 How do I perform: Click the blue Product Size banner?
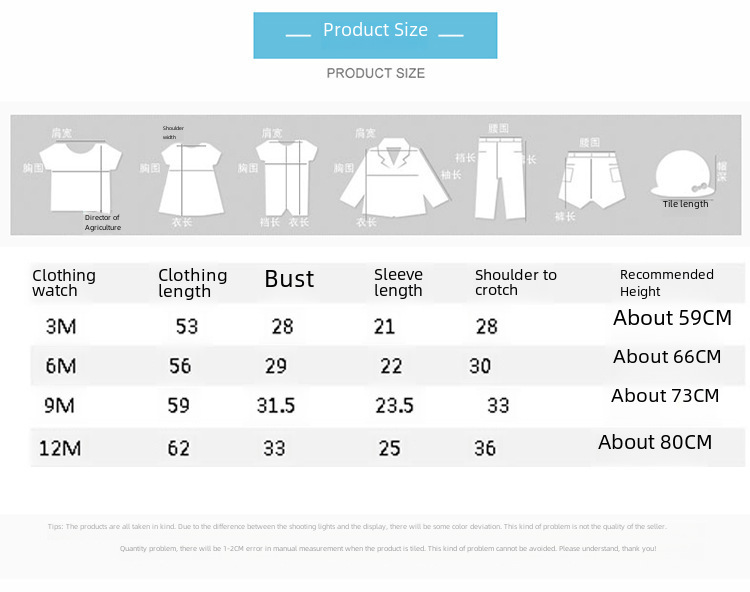point(375,35)
